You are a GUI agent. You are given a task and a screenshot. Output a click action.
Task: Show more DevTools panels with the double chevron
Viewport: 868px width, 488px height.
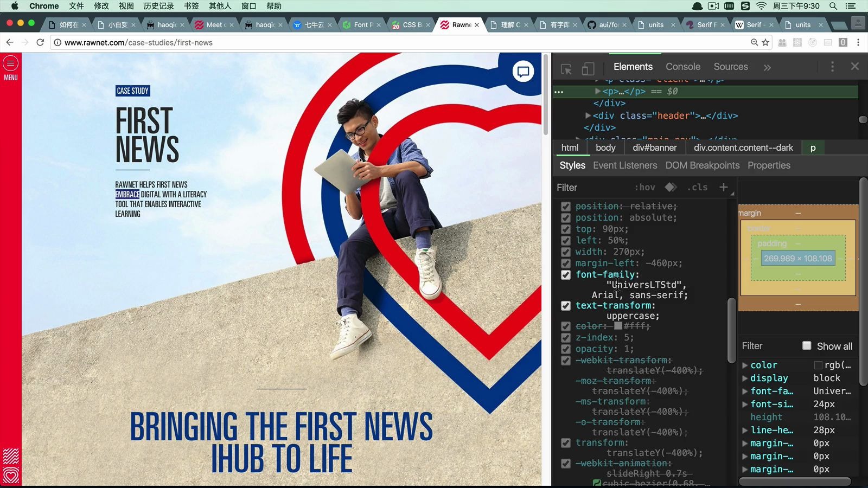coord(767,67)
